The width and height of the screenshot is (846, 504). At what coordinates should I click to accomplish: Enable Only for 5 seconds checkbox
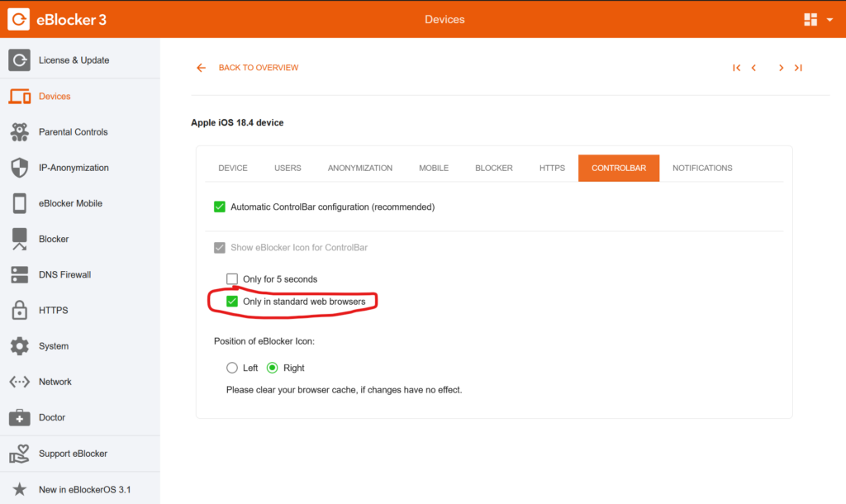tap(232, 279)
